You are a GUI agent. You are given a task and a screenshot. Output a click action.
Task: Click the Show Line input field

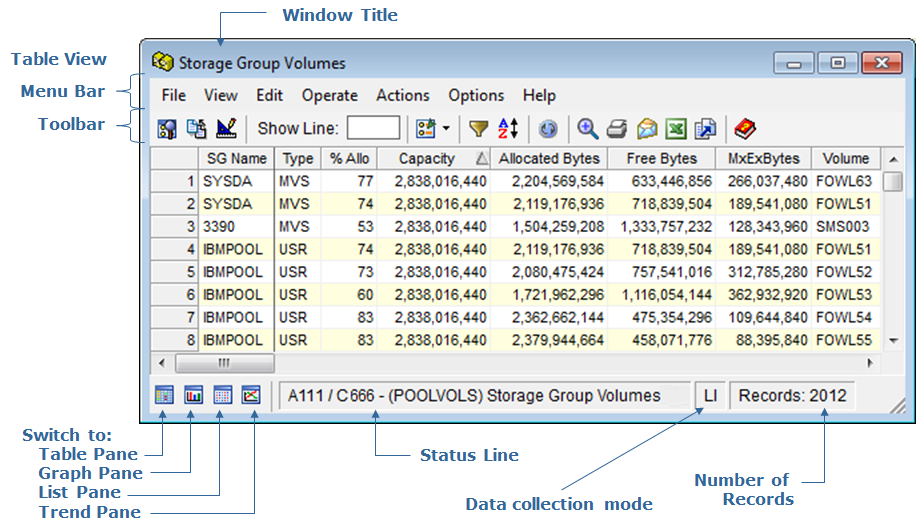tap(373, 128)
